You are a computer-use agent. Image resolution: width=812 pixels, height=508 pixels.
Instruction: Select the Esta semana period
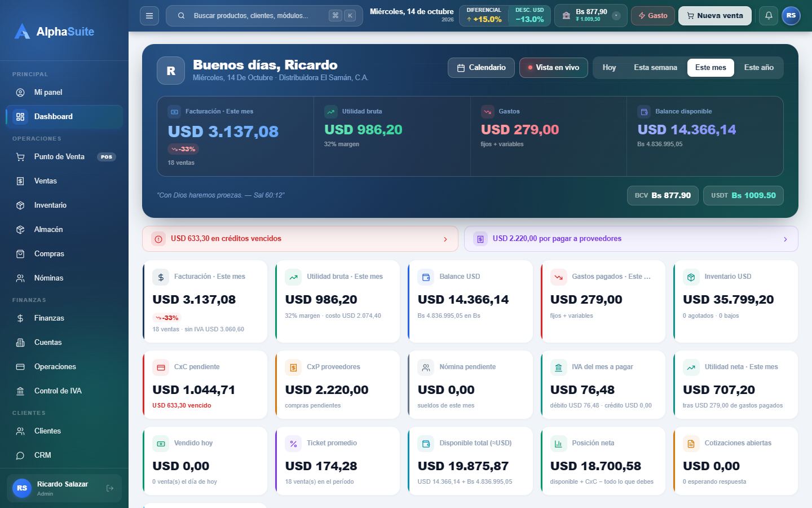tap(655, 68)
